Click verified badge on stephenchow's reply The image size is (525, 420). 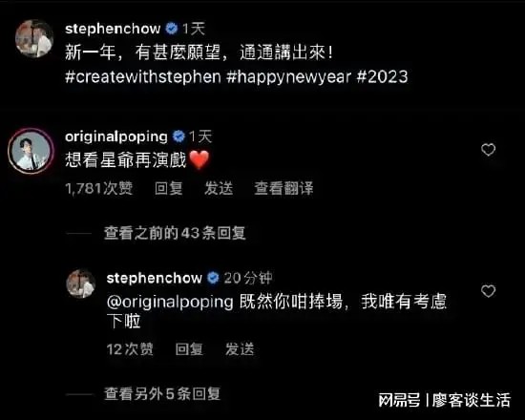click(x=213, y=278)
